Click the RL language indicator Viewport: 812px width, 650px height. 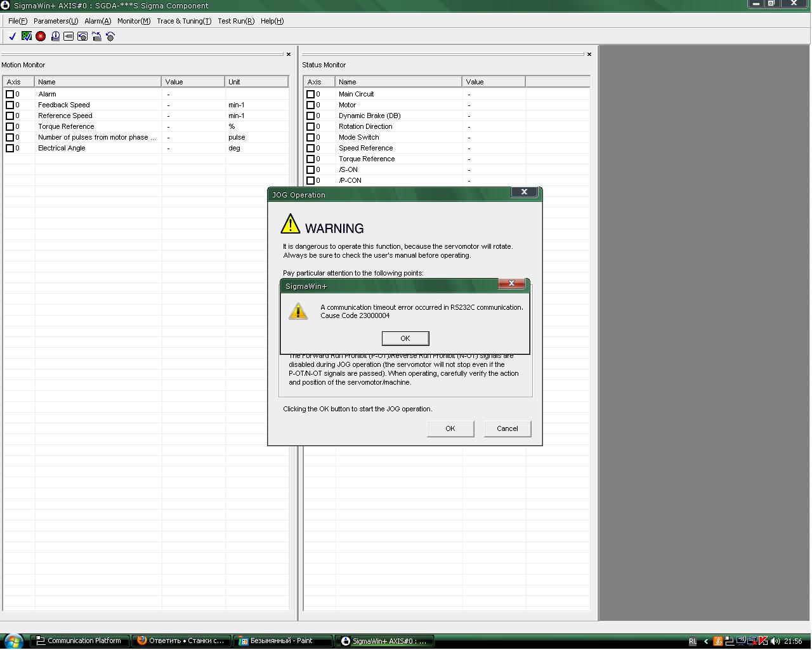(693, 641)
